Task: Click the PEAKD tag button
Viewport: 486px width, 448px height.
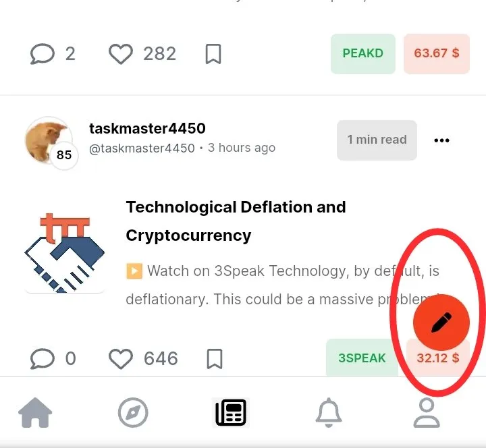Action: [363, 53]
